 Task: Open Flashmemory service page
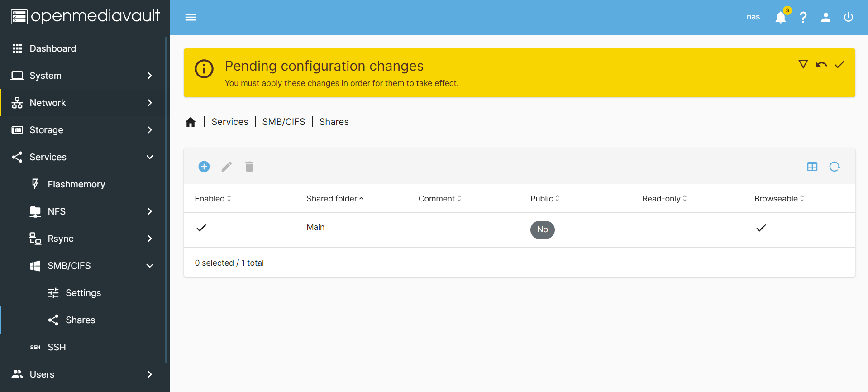[83, 184]
